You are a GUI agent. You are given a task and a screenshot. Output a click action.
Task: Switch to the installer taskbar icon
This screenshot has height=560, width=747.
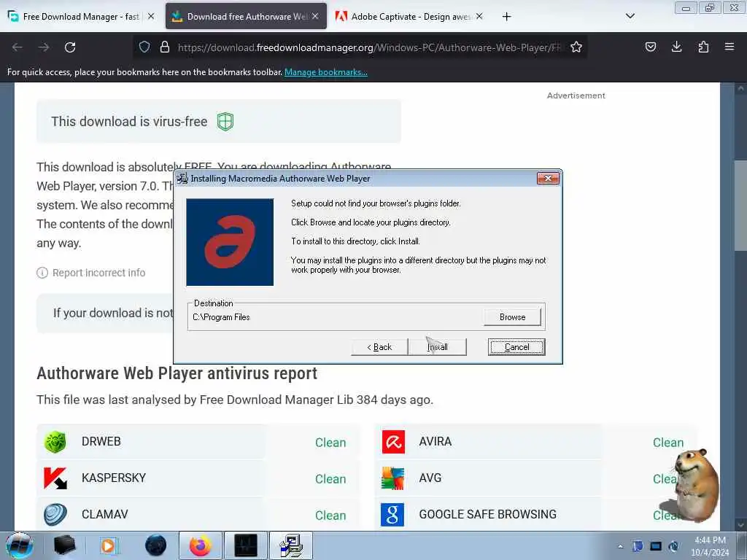tap(291, 545)
